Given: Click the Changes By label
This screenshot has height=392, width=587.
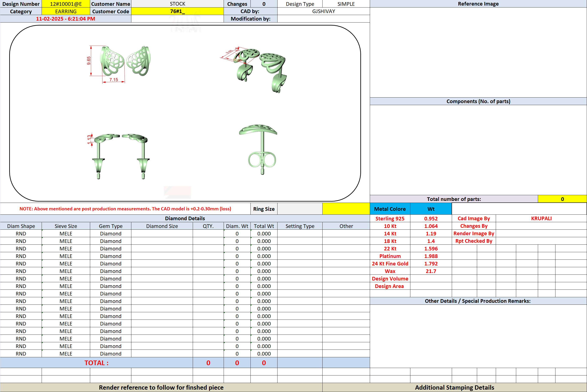Looking at the screenshot, I should click(x=474, y=226).
